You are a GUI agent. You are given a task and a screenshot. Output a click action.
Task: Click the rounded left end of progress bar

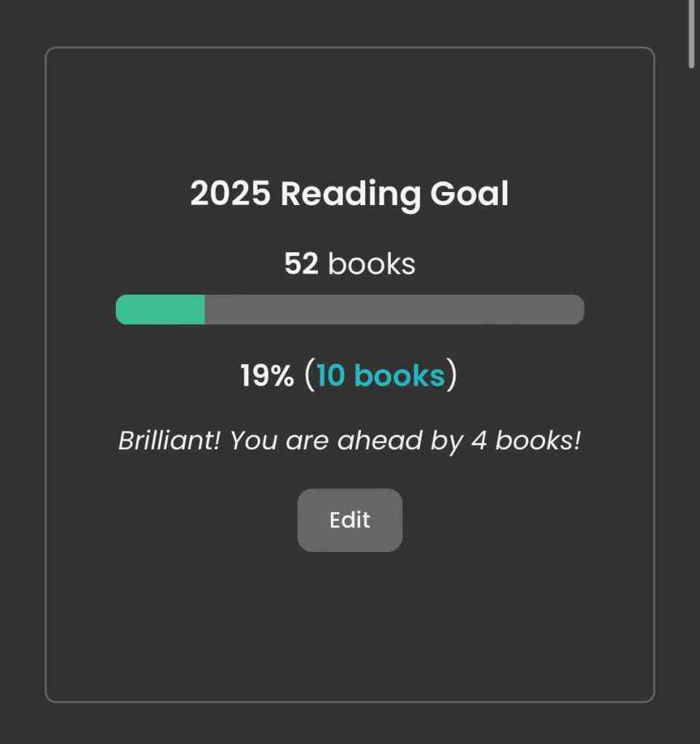[x=122, y=310]
